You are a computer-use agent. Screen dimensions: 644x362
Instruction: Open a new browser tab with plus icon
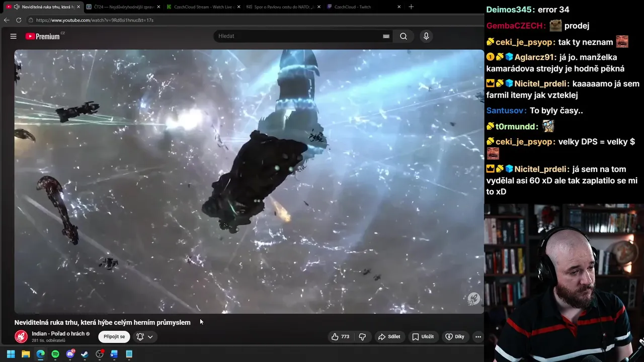click(411, 7)
